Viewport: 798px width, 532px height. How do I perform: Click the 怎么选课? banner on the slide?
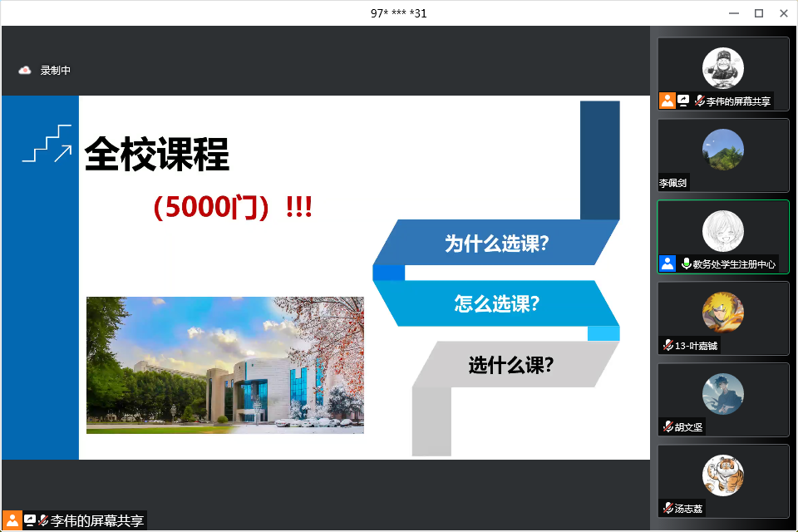(x=496, y=303)
